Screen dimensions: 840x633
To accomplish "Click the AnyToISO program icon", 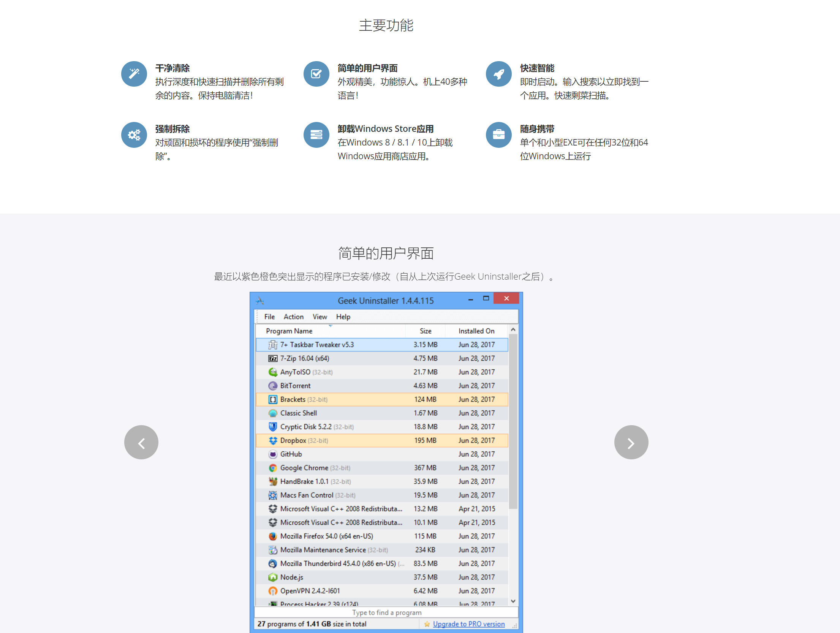I will click(273, 372).
